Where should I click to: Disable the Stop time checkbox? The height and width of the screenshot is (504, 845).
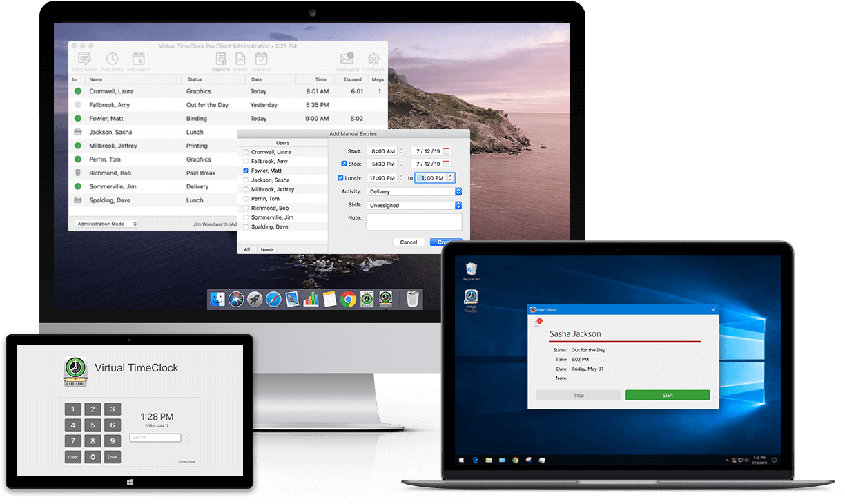[344, 164]
